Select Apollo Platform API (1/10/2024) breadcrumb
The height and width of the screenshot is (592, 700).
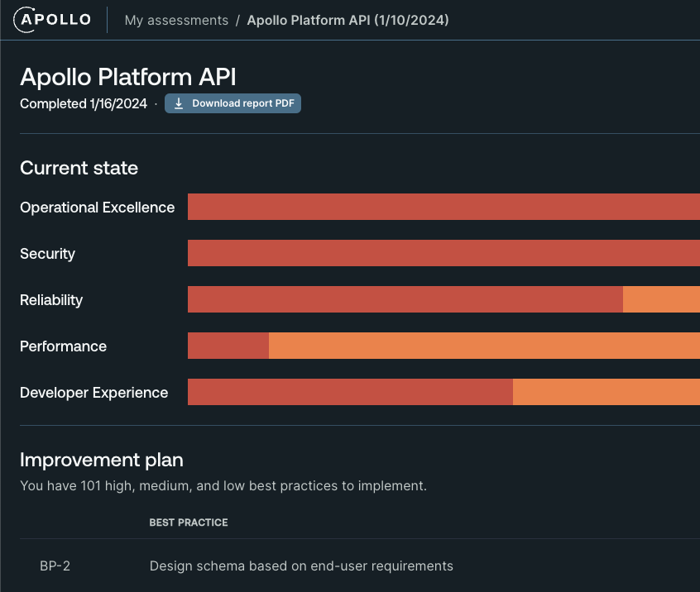click(348, 20)
